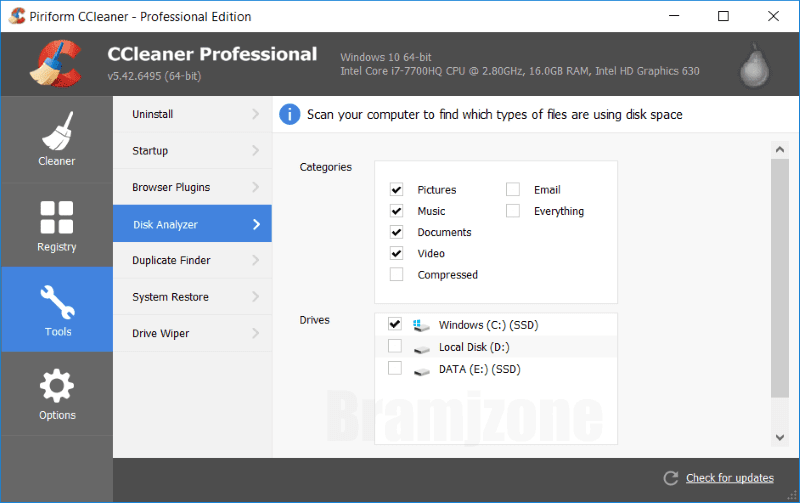Screen dimensions: 800x503
Task: Click the Startup row chevron
Action: (x=256, y=150)
